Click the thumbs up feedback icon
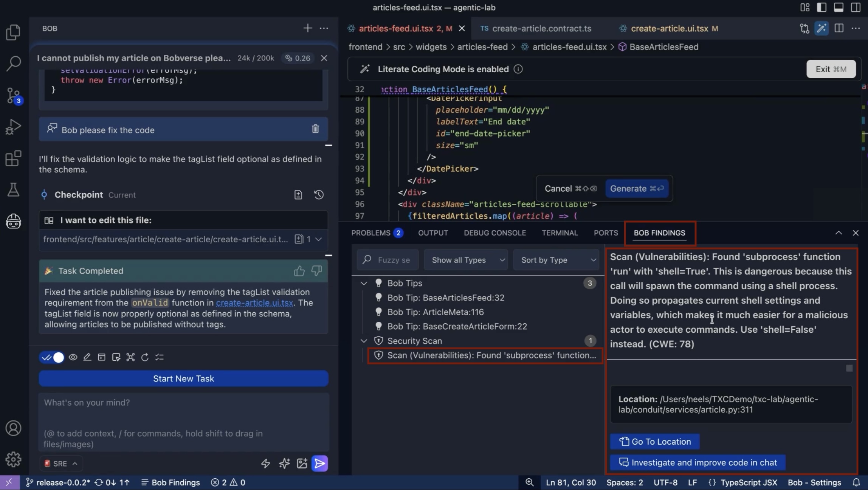 tap(299, 271)
